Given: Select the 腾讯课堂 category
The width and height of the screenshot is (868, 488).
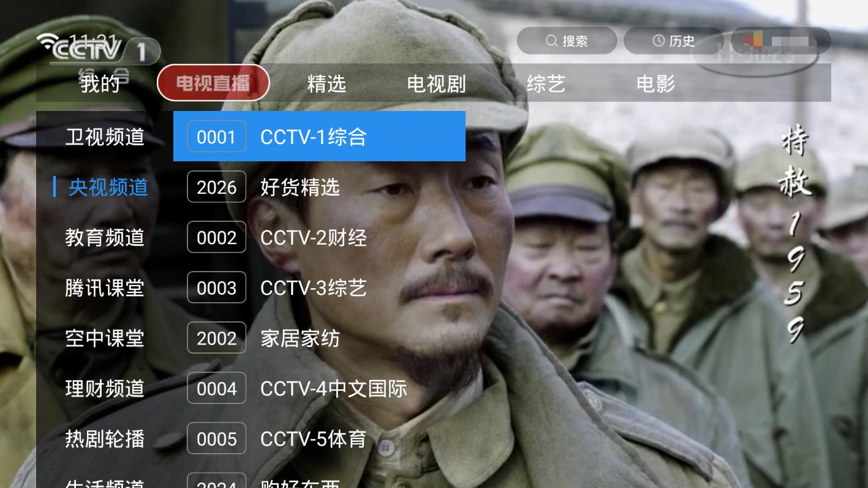Looking at the screenshot, I should point(105,288).
